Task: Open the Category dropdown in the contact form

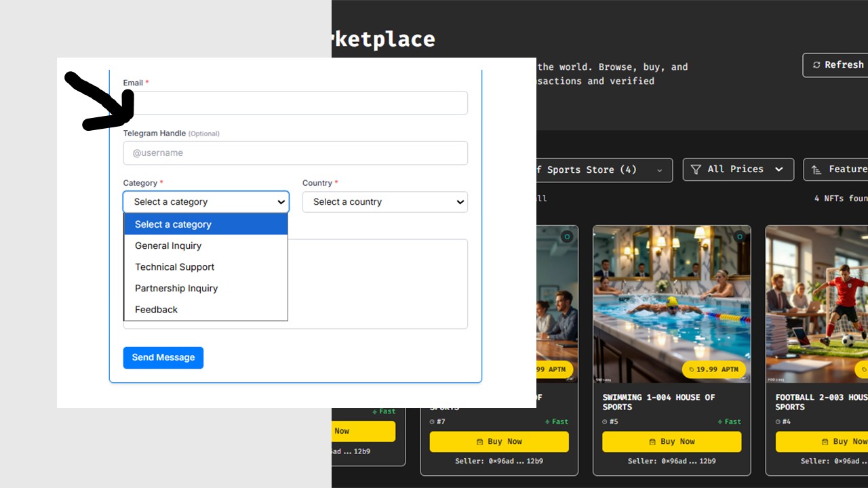Action: coord(205,202)
